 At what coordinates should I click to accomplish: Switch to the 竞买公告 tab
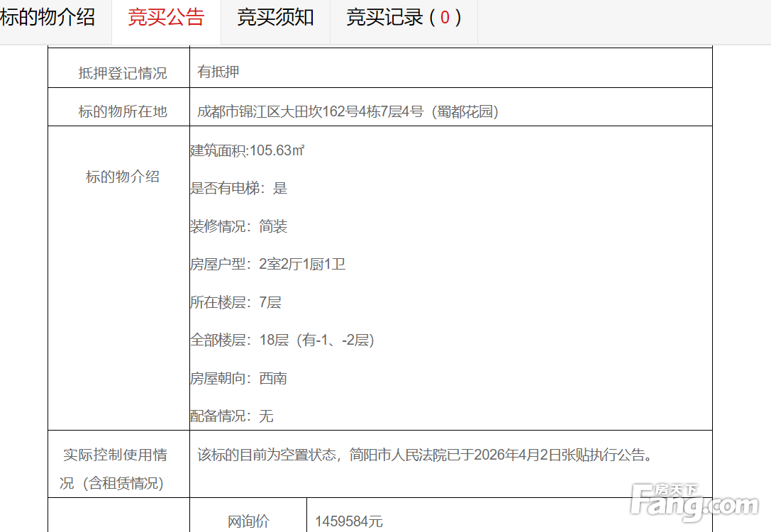click(166, 18)
